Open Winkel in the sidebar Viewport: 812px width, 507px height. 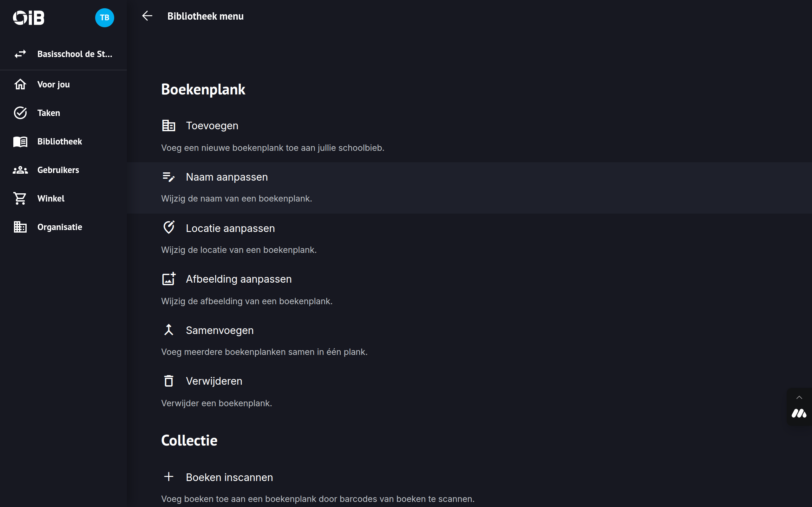(51, 198)
